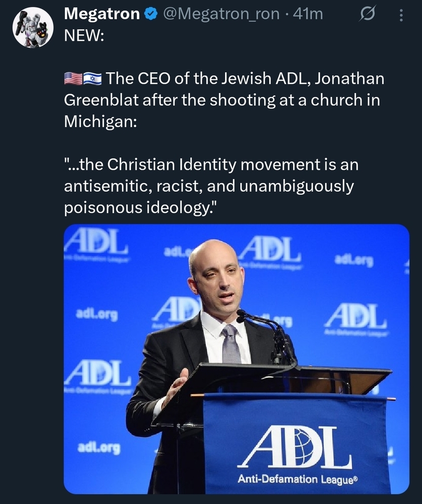Click the Israel flag emoji
The height and width of the screenshot is (504, 422).
pyautogui.click(x=92, y=78)
